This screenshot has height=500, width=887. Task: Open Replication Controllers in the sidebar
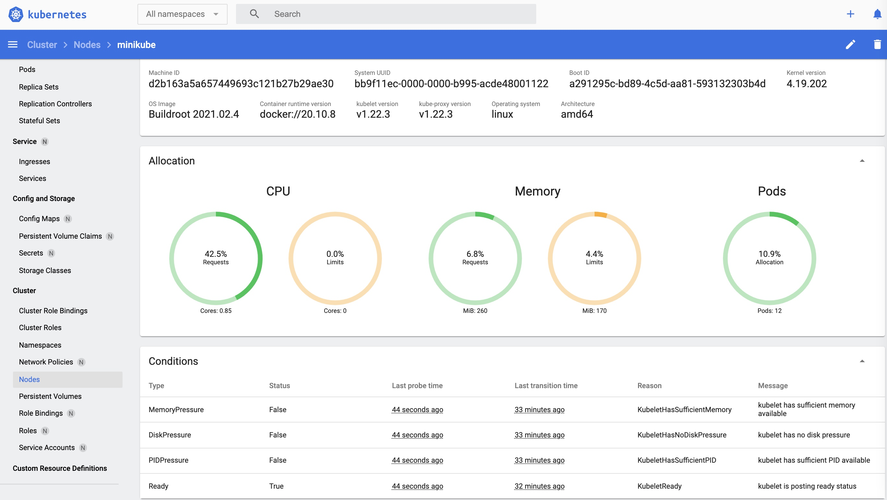pyautogui.click(x=55, y=104)
